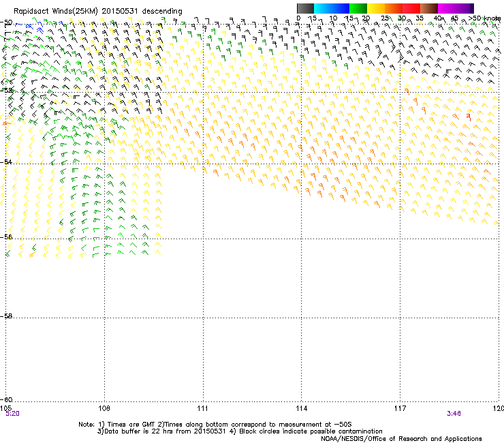The height and width of the screenshot is (443, 504).
Task: Click the '45' label under the color legend
Action: click(x=454, y=18)
